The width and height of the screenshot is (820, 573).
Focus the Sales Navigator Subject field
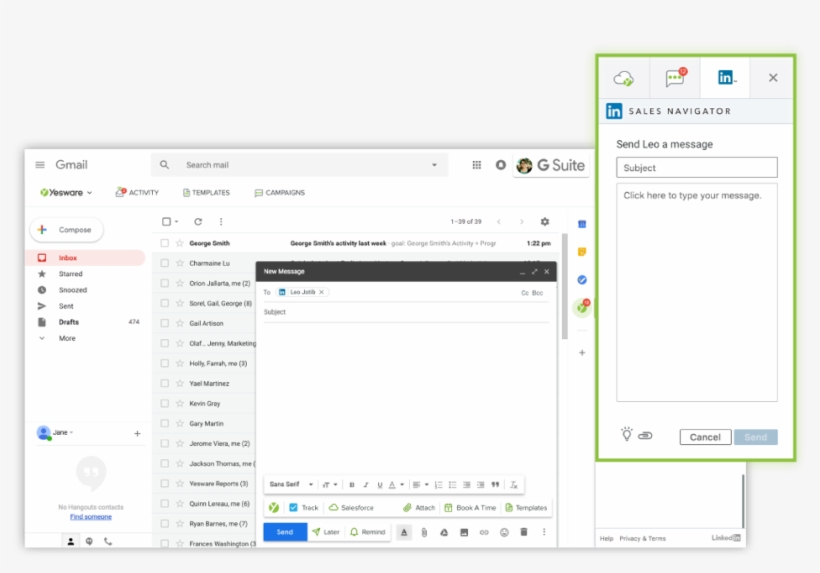pyautogui.click(x=697, y=167)
